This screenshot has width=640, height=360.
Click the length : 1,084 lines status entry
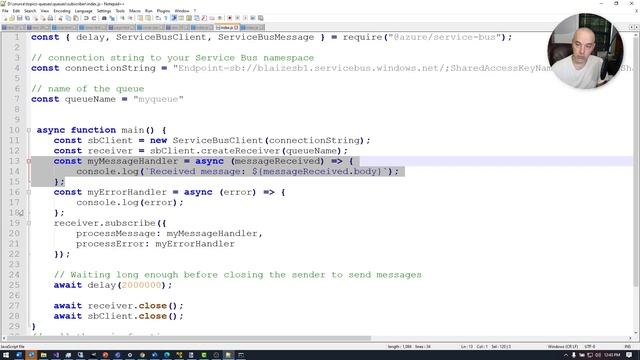(409, 347)
